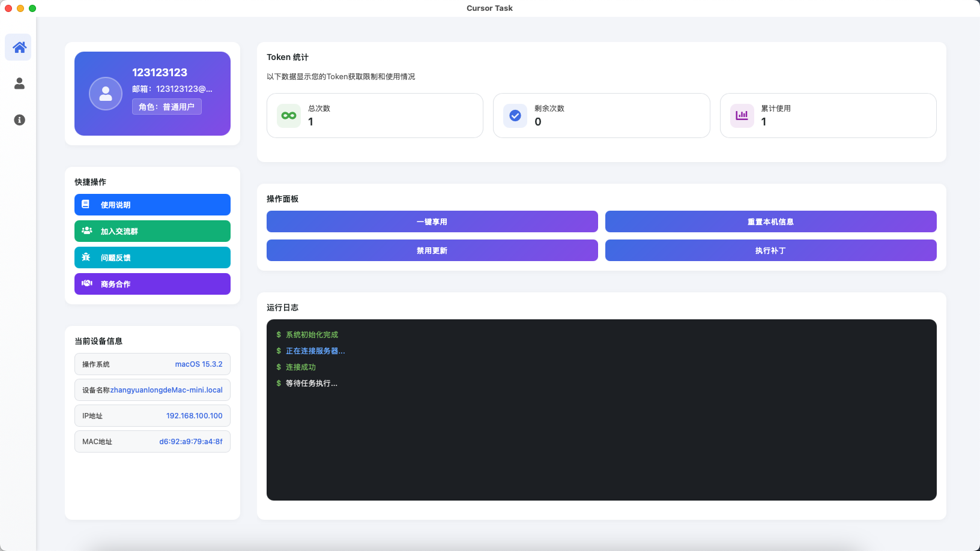Click the blue checkmark remaining count icon
This screenshot has width=980, height=551.
click(x=515, y=116)
